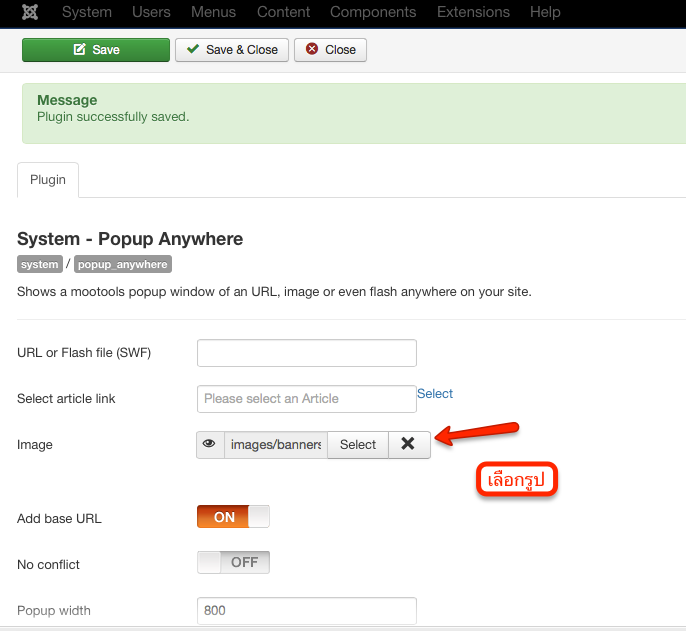Open the Extensions menu
The height and width of the screenshot is (631, 686).
[x=473, y=12]
